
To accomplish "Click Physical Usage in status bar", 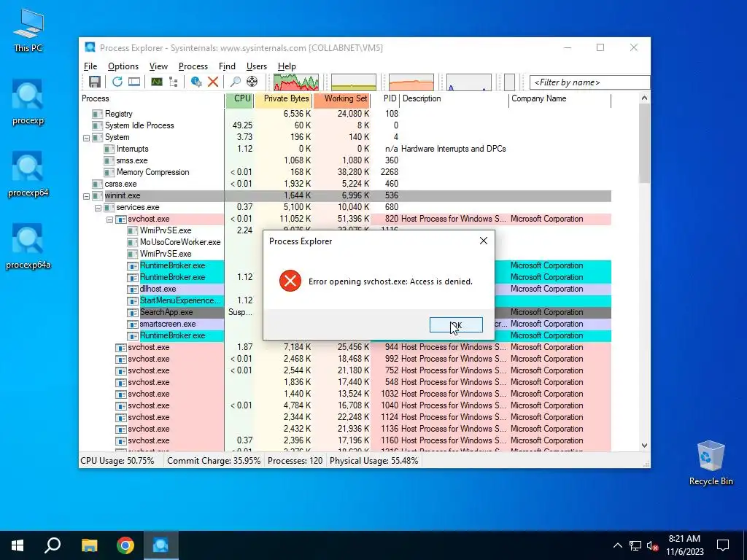I will click(374, 461).
